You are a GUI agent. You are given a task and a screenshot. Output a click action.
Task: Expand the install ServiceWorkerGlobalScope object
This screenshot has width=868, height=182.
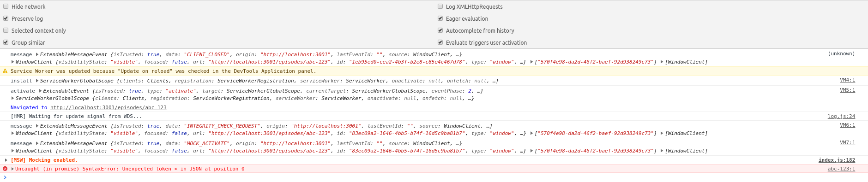point(37,81)
